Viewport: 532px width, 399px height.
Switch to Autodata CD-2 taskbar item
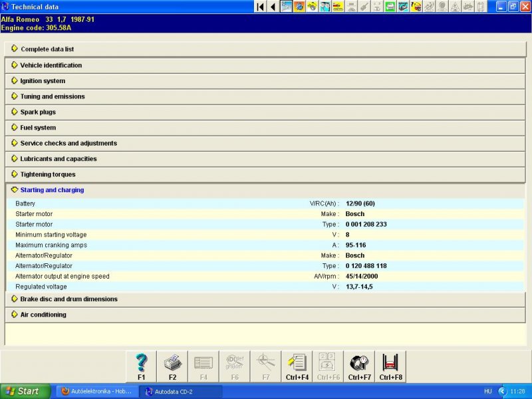pyautogui.click(x=181, y=392)
